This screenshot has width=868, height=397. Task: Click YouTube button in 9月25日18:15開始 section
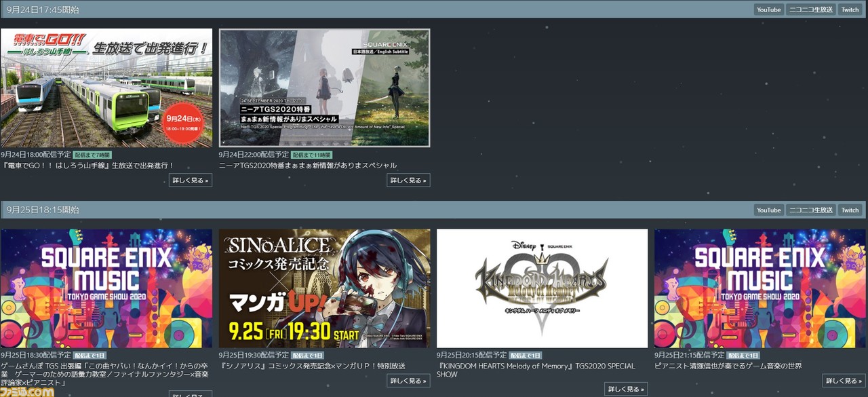click(x=768, y=210)
